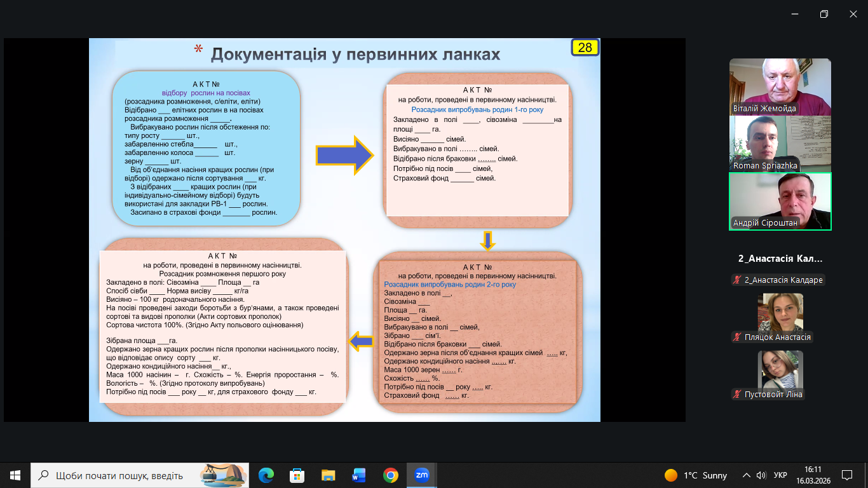Click the name label 'Roman Spriazhka'
The height and width of the screenshot is (488, 868).
click(x=765, y=166)
